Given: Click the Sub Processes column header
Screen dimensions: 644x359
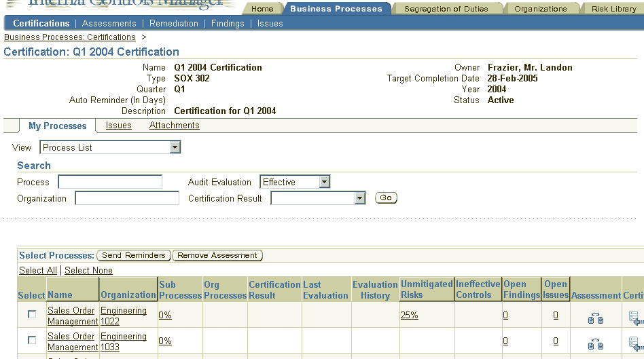Looking at the screenshot, I should [x=180, y=290].
